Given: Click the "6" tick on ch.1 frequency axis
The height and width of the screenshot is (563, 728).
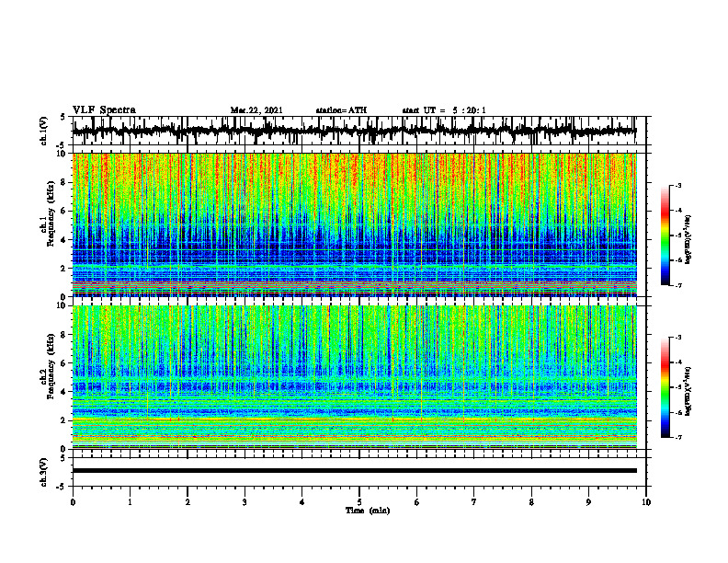Looking at the screenshot, I should pos(64,211).
